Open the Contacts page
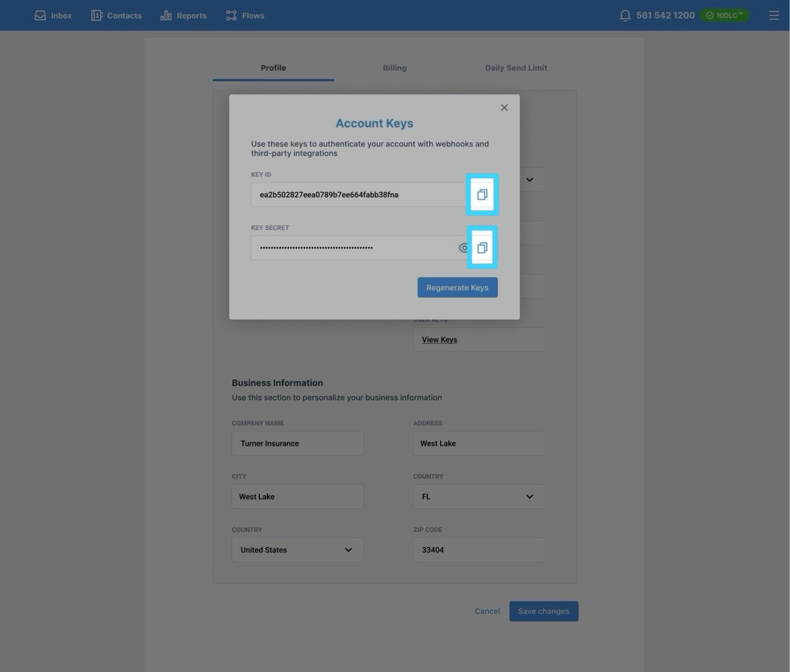This screenshot has height=672, width=790. click(x=116, y=15)
